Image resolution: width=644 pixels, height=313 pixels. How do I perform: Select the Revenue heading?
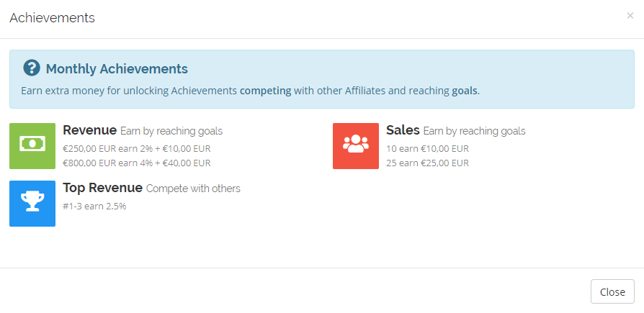tap(89, 130)
